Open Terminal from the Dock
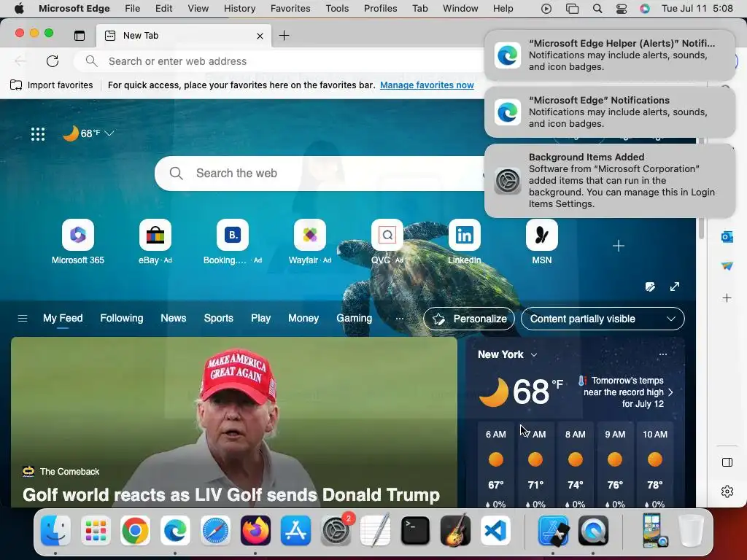The image size is (747, 560). [x=415, y=531]
